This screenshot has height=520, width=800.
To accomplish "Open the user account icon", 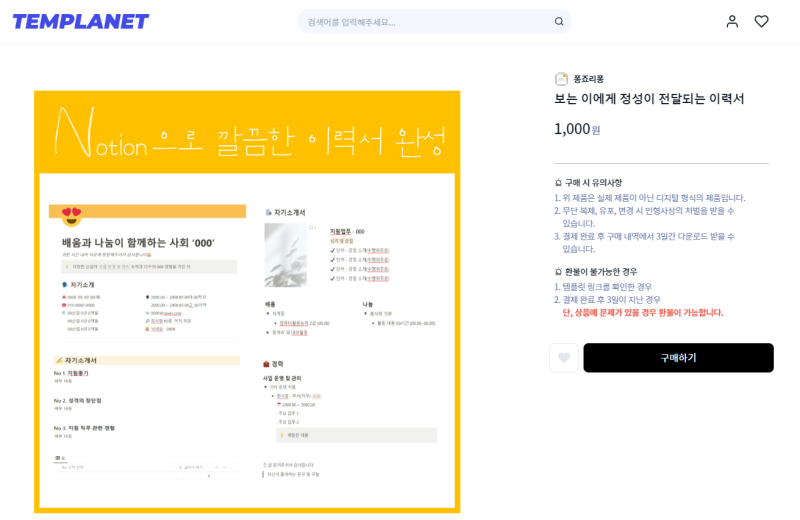I will pyautogui.click(x=732, y=21).
